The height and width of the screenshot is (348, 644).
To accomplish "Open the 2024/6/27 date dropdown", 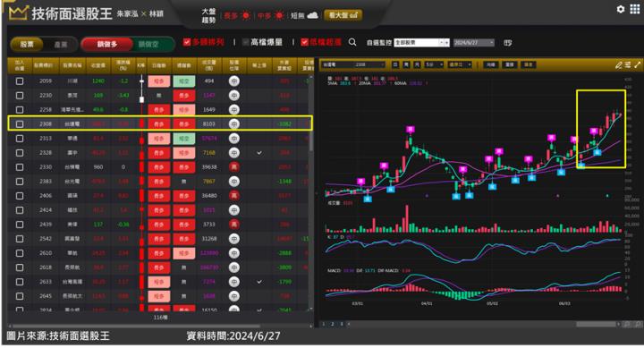I will [473, 42].
